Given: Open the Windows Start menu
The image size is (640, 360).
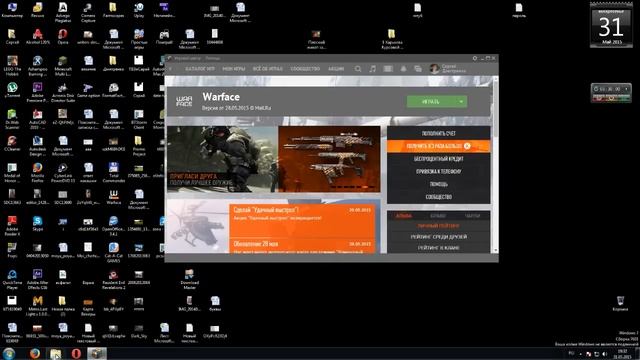Looking at the screenshot, I should [x=9, y=353].
